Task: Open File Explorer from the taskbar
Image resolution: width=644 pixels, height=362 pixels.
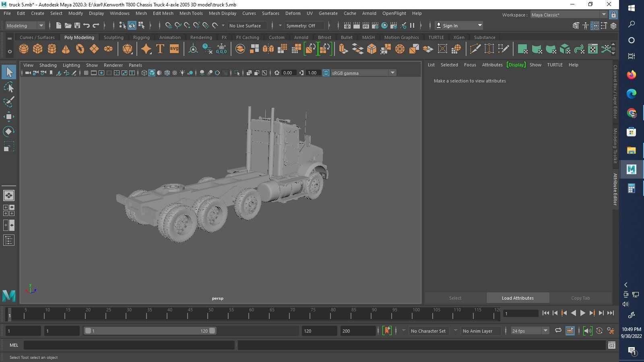Action: (x=631, y=150)
